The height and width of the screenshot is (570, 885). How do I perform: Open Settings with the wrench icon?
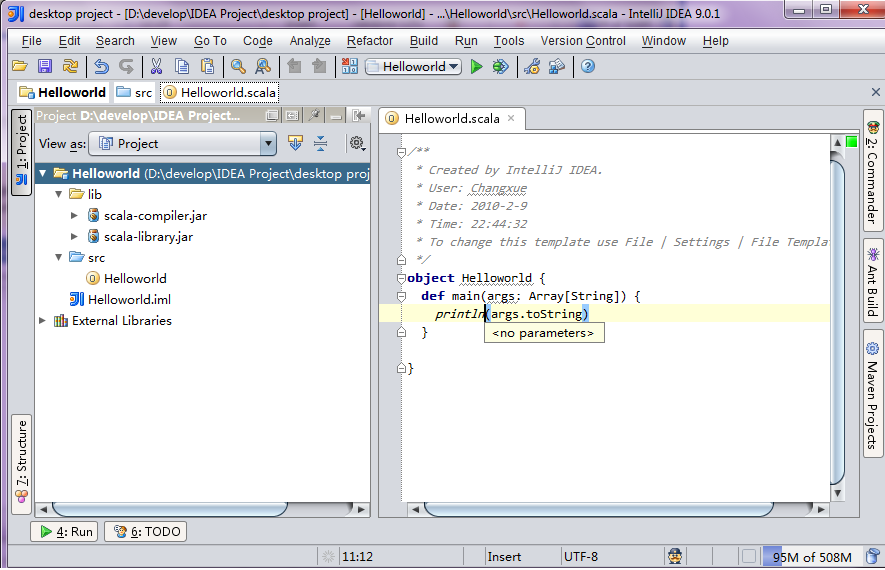tap(532, 67)
